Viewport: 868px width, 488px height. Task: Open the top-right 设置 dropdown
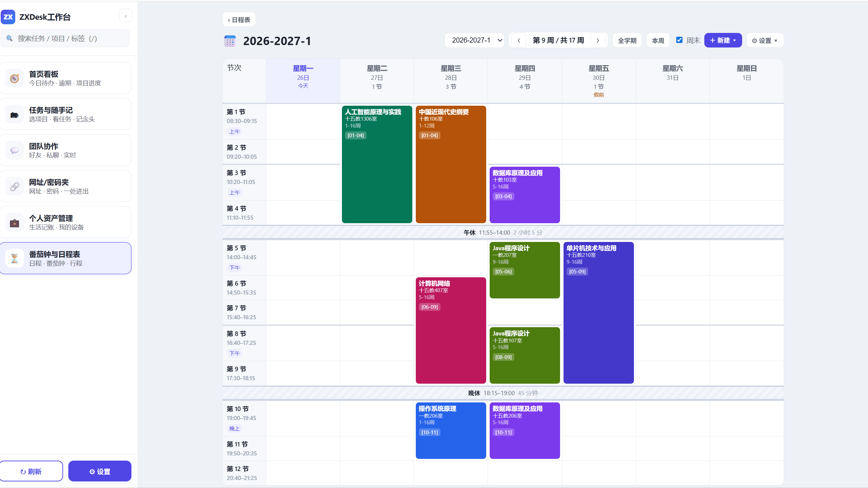[765, 40]
